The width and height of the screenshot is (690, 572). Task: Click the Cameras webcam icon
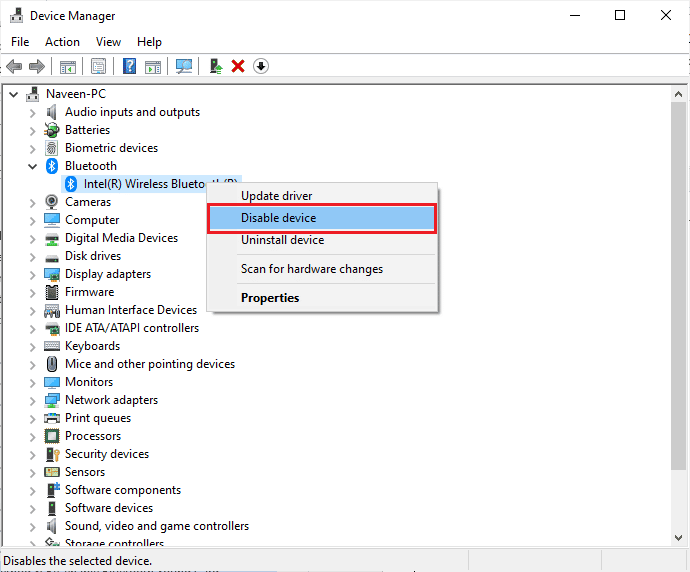[51, 202]
